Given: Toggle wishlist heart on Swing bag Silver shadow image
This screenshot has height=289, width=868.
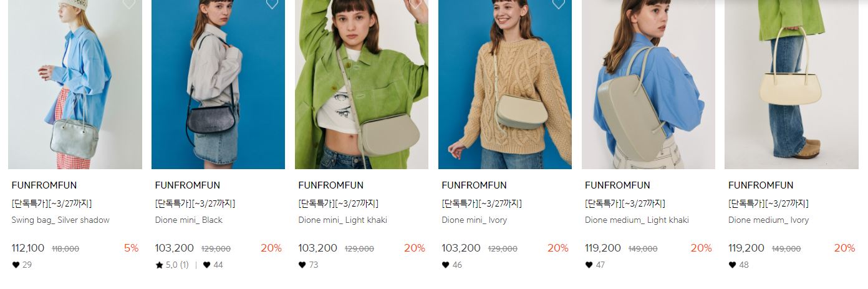Looking at the screenshot, I should [128, 3].
